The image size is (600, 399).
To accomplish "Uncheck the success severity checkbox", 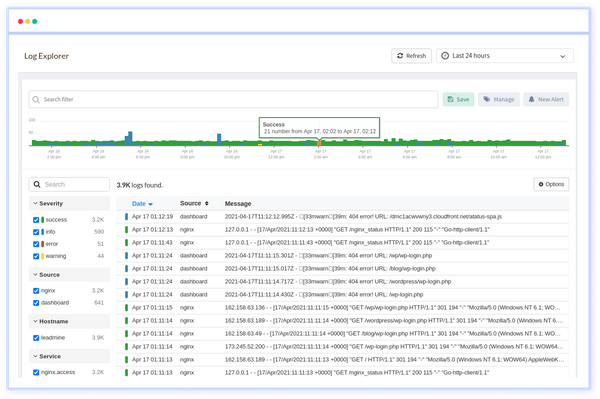I will pos(36,220).
